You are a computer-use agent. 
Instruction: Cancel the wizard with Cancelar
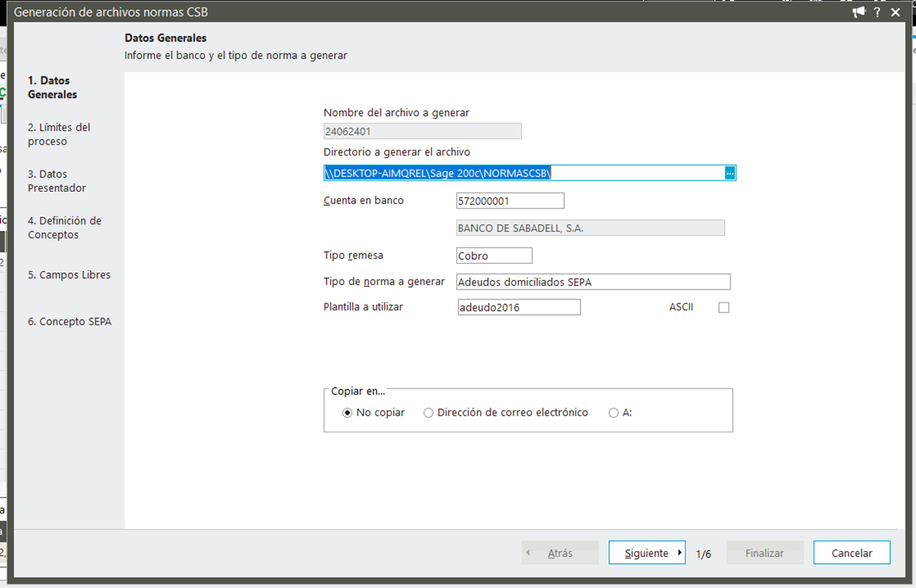click(852, 553)
